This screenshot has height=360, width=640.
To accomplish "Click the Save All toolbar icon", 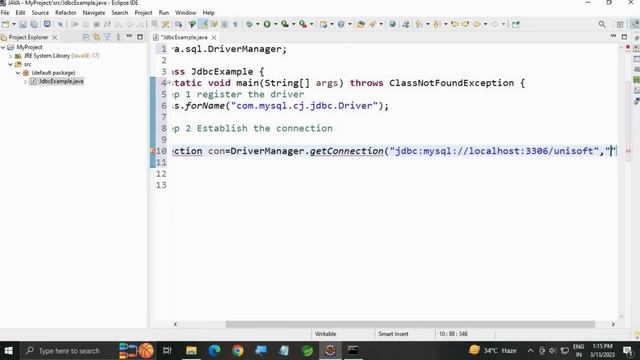I will point(34,24).
